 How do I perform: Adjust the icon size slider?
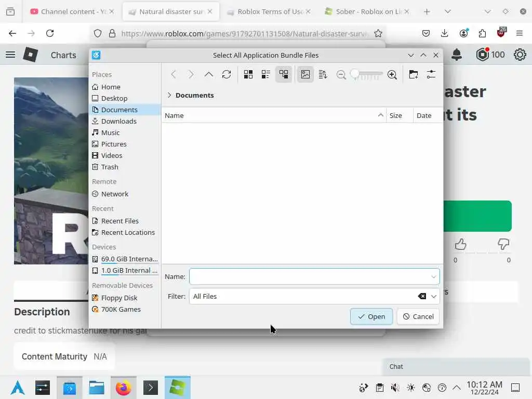coord(366,74)
